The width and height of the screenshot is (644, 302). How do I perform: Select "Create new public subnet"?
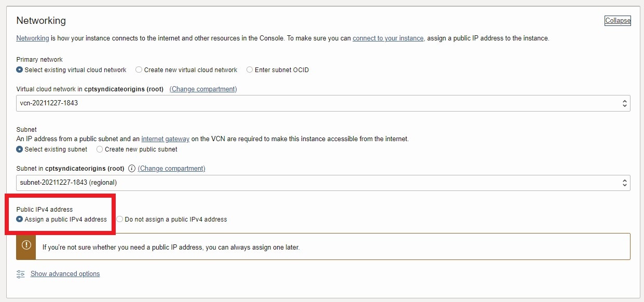tap(99, 149)
